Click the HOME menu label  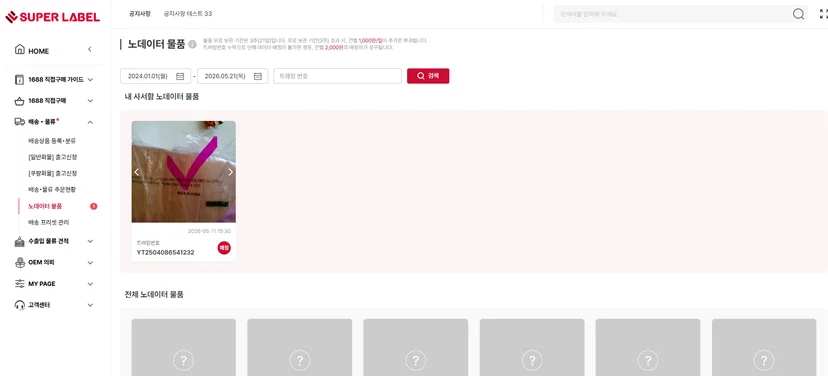pyautogui.click(x=39, y=51)
